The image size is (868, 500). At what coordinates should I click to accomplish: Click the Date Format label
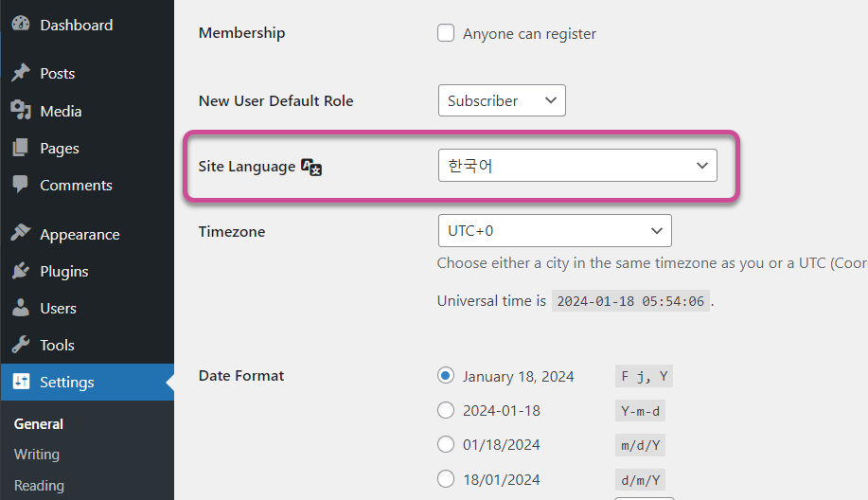tap(241, 375)
